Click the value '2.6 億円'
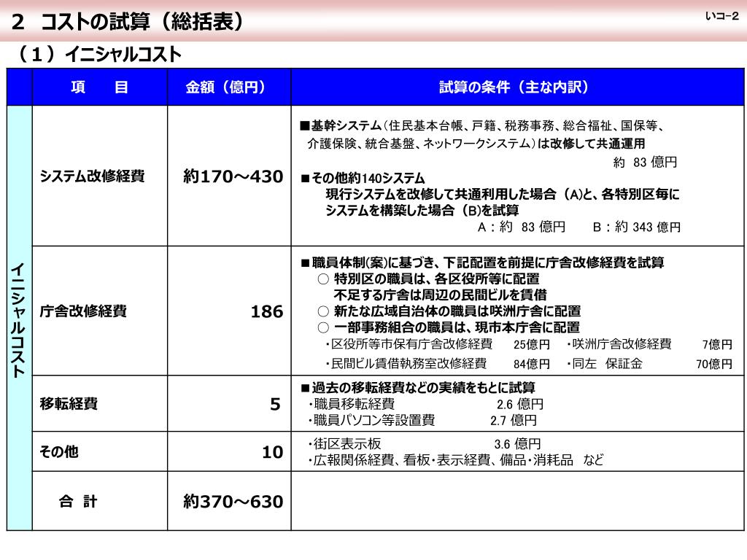This screenshot has height=560, width=747. click(x=519, y=404)
